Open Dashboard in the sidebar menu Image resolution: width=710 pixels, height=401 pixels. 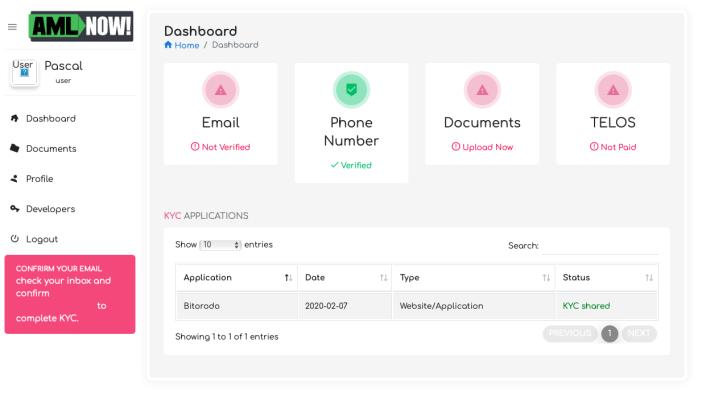pos(51,119)
